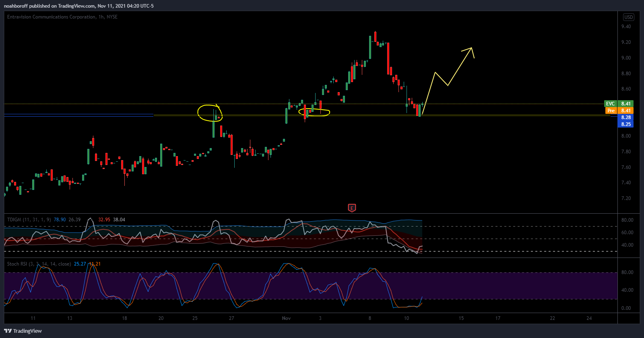The image size is (644, 338).
Task: Click the noahboroff published header text
Action: (79, 6)
